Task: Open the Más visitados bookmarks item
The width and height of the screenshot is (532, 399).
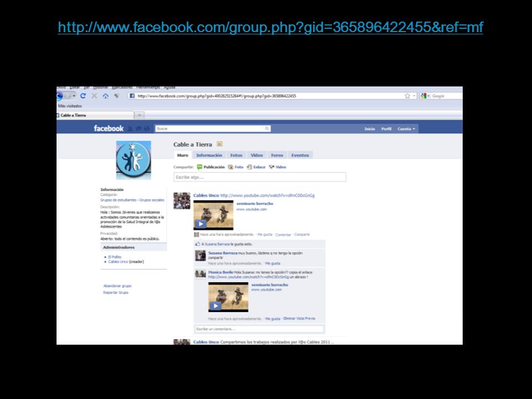Action: [x=70, y=106]
